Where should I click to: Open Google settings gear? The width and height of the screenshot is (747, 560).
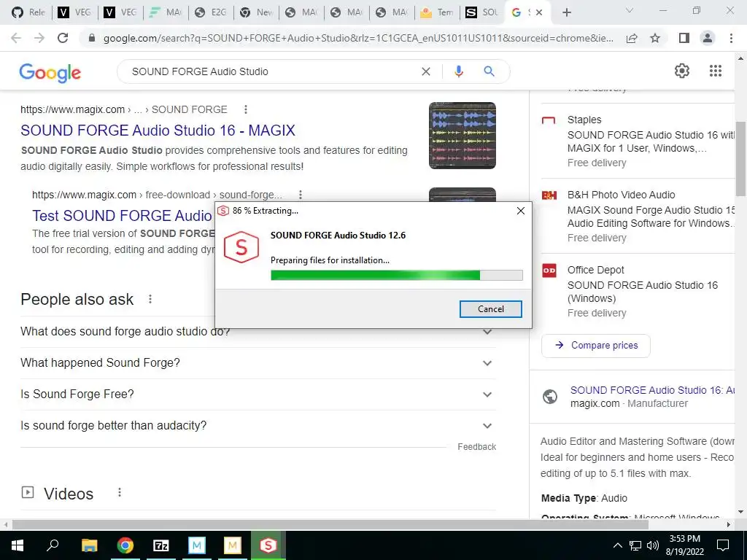(682, 71)
